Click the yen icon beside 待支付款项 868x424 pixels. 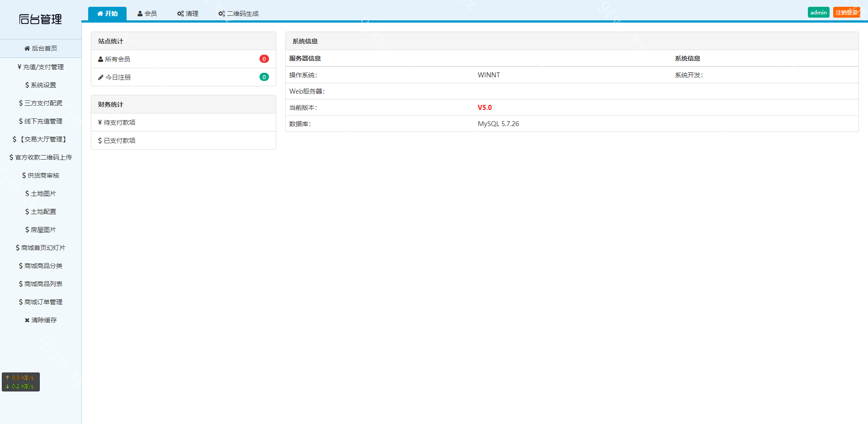tap(100, 122)
